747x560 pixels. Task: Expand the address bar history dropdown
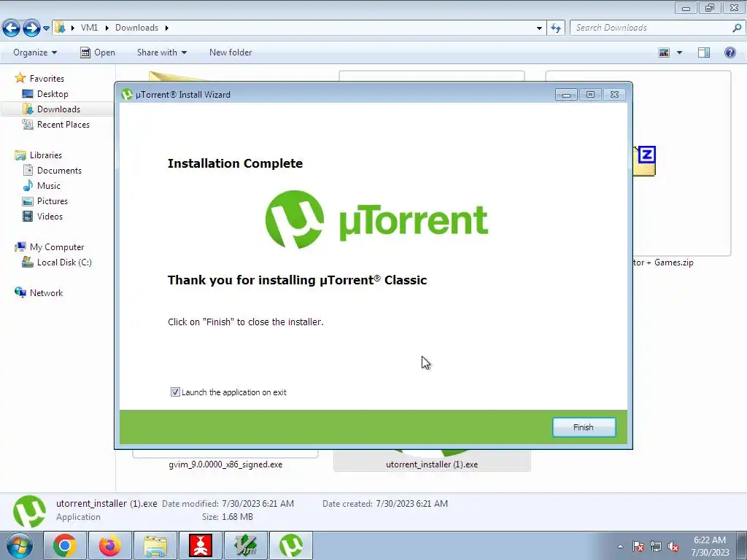coord(539,28)
